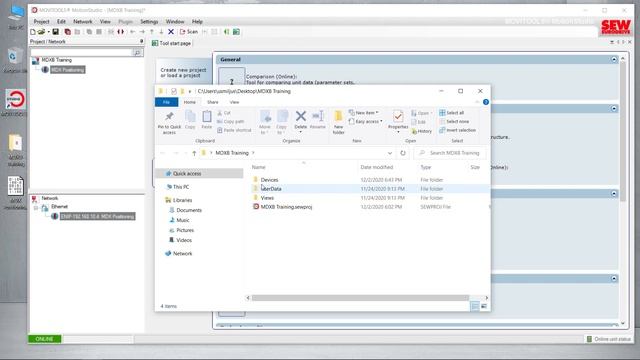Open Project menu in MotionStudio
The height and width of the screenshot is (360, 640).
pyautogui.click(x=41, y=22)
